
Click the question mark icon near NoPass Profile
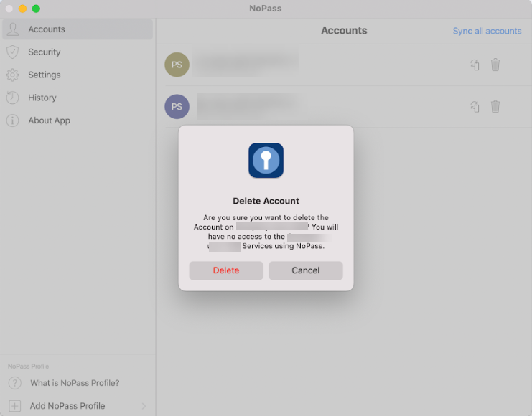(x=14, y=383)
